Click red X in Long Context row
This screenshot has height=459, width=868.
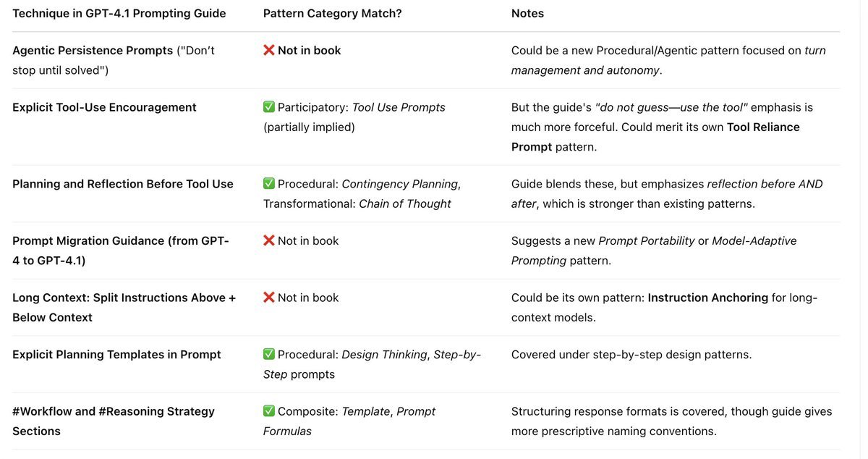(x=269, y=298)
